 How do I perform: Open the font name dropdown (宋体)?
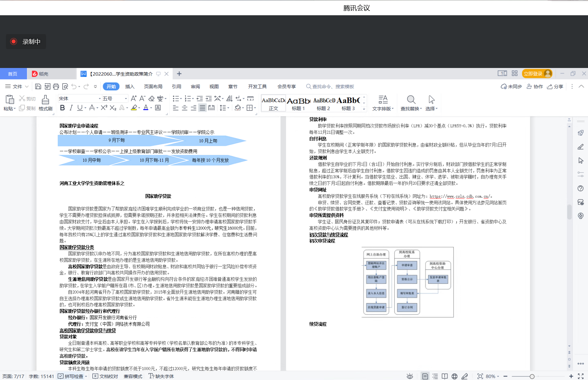[x=100, y=99]
